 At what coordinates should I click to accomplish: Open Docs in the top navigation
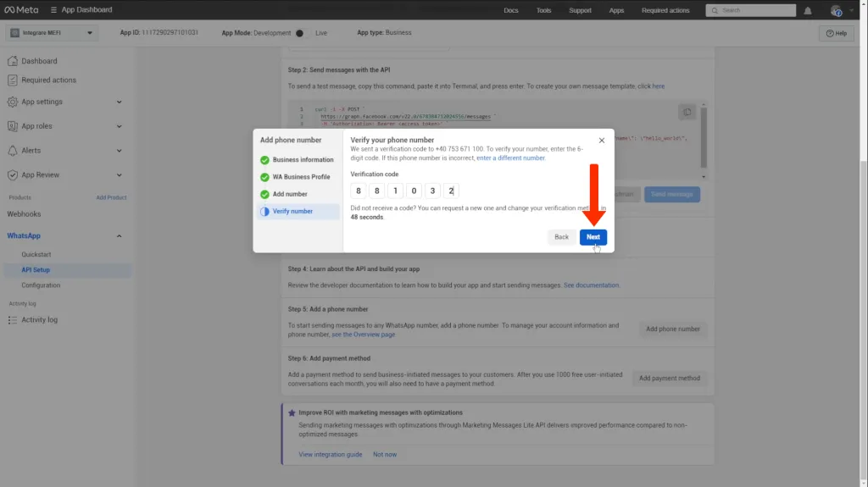click(511, 10)
